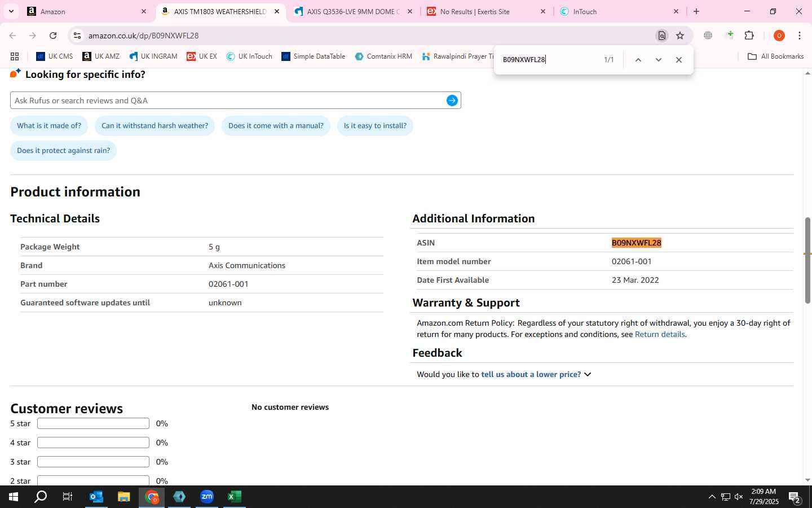Click the 5 star rating bar
The width and height of the screenshot is (812, 508).
pos(93,423)
